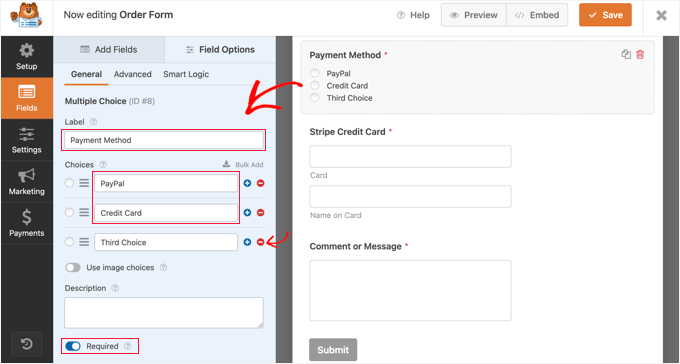Set PayPal as default choice radio
680x364 pixels.
click(69, 183)
